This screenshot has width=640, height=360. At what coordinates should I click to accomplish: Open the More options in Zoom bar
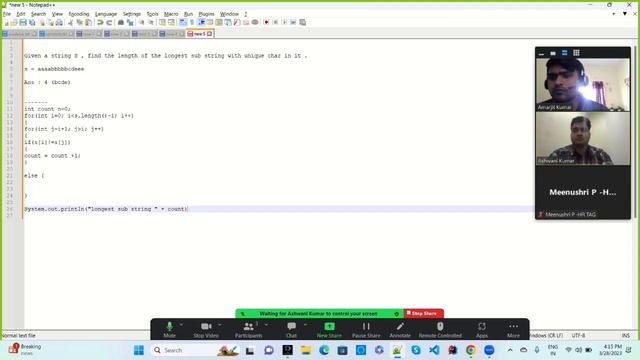tap(513, 329)
